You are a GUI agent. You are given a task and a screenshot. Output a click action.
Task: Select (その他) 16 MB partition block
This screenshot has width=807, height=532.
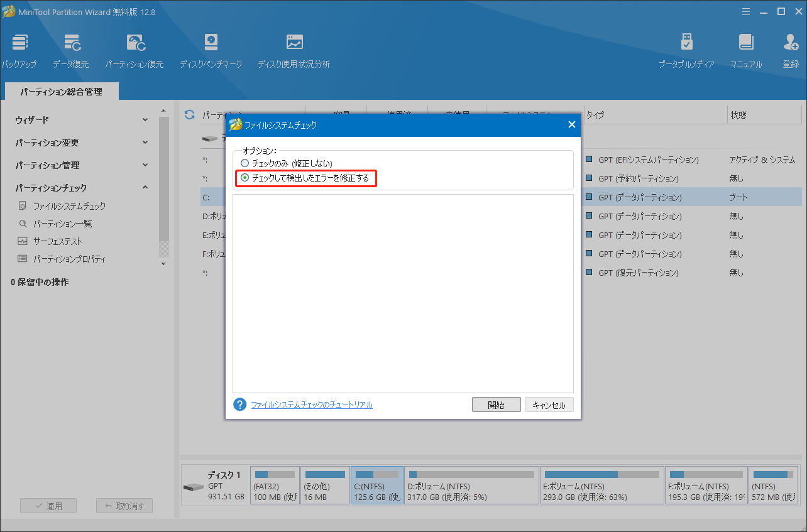tap(325, 485)
